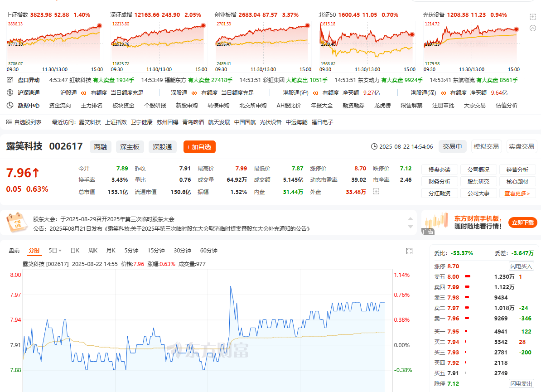Click the 沪深港通 circle icon
541x392 pixels.
10,93
